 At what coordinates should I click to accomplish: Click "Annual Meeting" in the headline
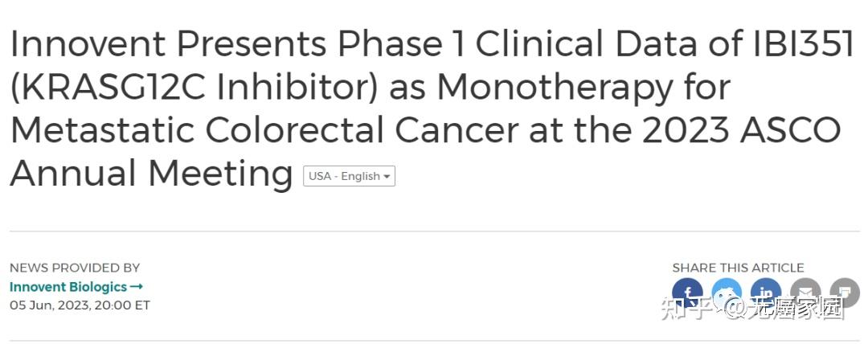[151, 172]
